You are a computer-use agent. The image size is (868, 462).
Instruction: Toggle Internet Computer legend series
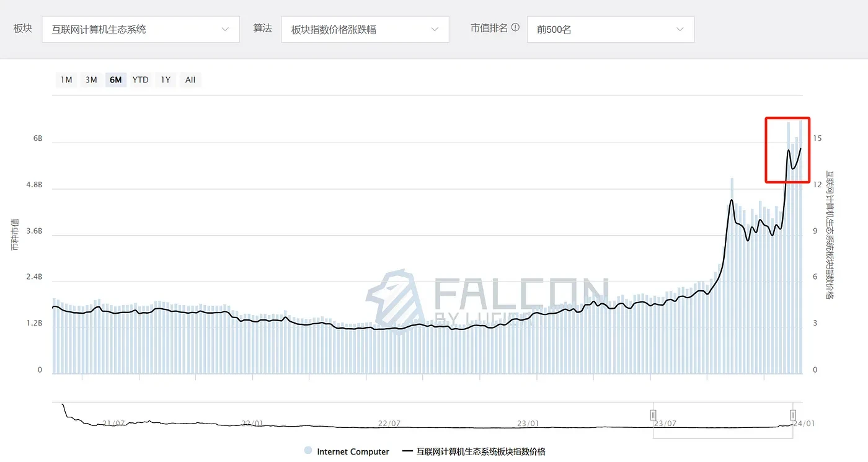coord(347,451)
